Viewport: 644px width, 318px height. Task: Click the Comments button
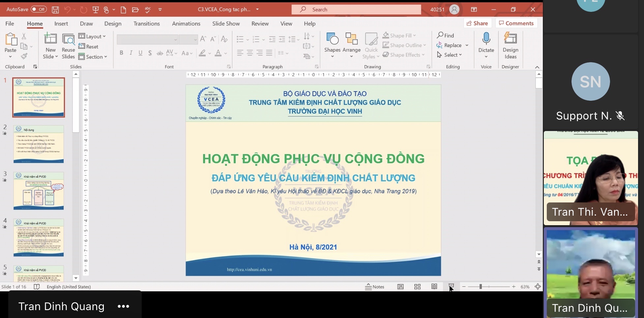pos(516,23)
